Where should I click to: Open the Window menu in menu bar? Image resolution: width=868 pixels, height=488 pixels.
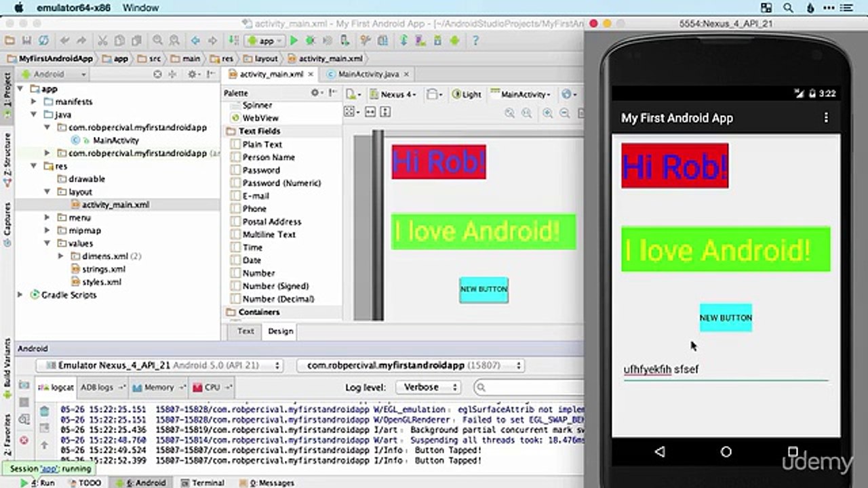pos(141,8)
